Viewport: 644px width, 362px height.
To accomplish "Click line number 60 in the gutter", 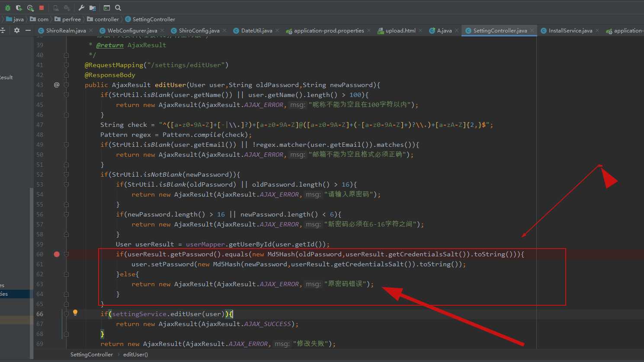I will [40, 254].
